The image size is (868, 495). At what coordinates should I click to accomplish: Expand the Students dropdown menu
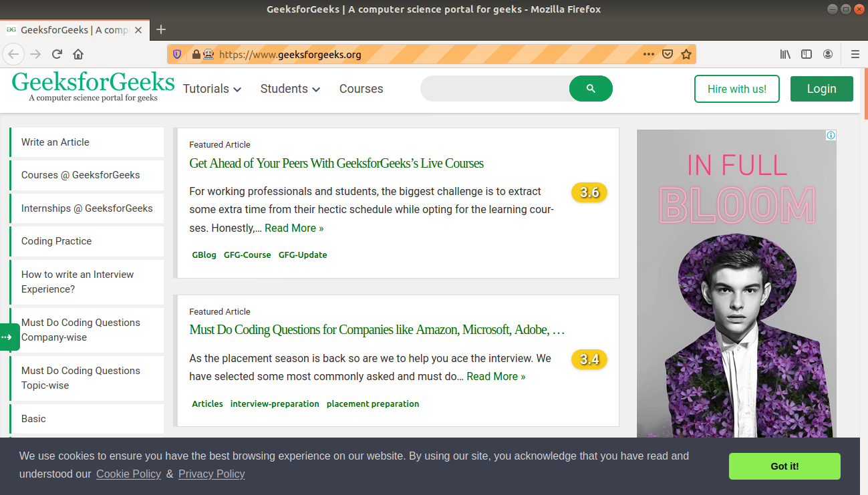click(x=290, y=89)
